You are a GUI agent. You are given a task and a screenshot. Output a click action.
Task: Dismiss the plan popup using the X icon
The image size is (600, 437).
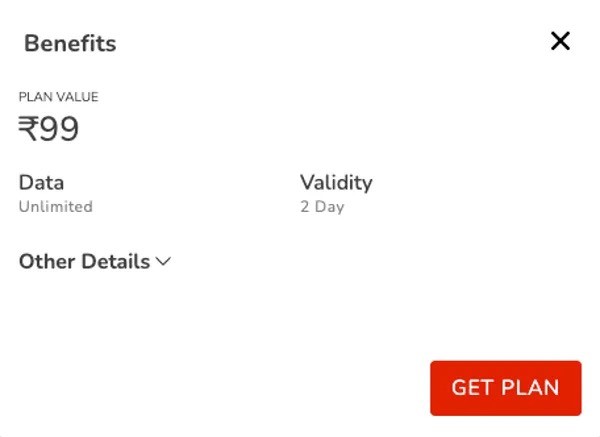tap(560, 41)
